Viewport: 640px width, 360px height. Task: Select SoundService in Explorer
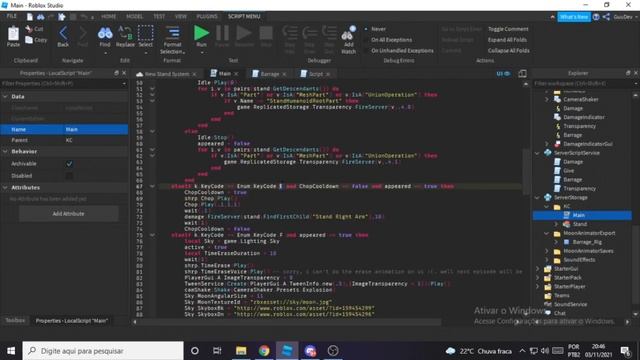pos(570,304)
